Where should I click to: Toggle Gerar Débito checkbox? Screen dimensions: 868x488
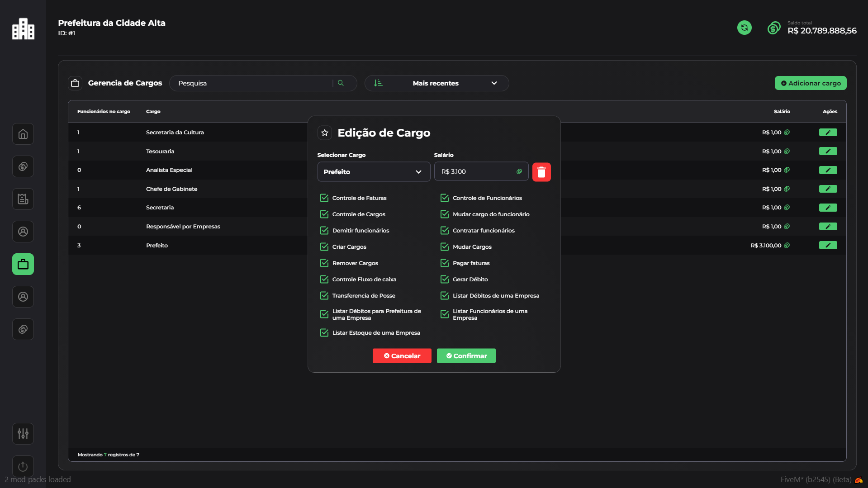(444, 279)
